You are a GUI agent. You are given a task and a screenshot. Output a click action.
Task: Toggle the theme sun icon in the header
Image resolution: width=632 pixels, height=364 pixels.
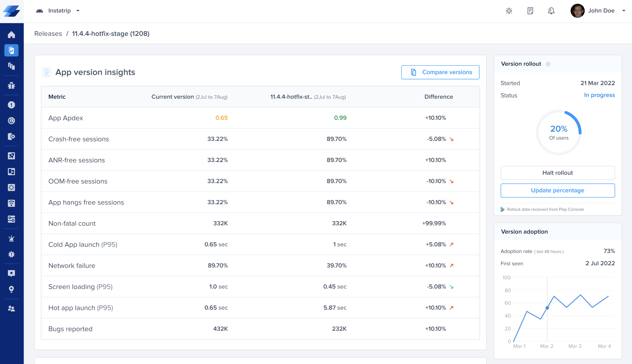pyautogui.click(x=509, y=11)
